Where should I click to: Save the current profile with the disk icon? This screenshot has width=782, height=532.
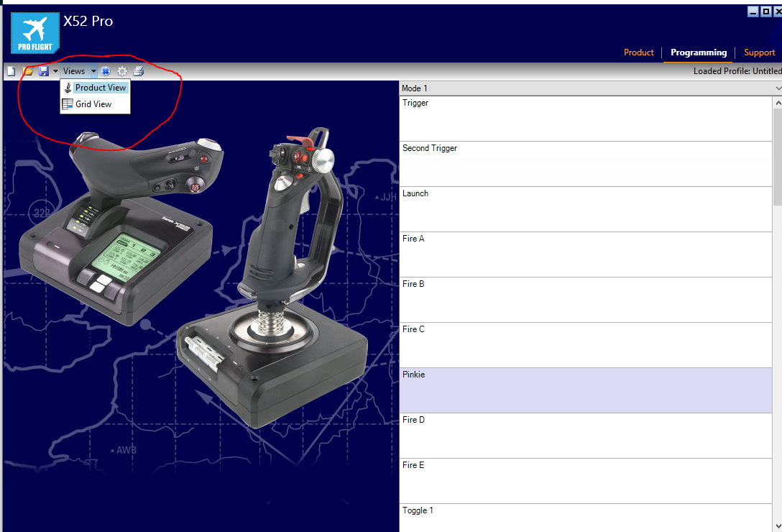[44, 71]
